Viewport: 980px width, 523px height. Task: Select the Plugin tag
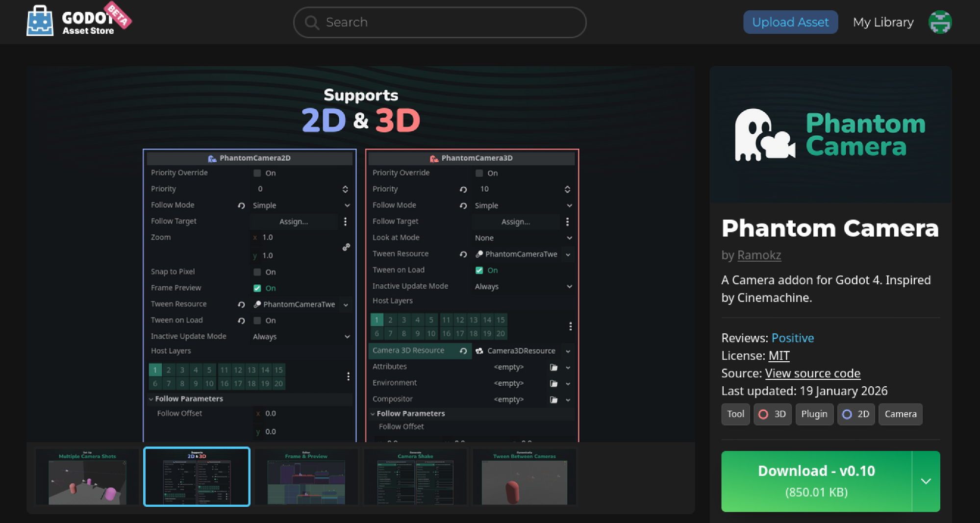[814, 414]
